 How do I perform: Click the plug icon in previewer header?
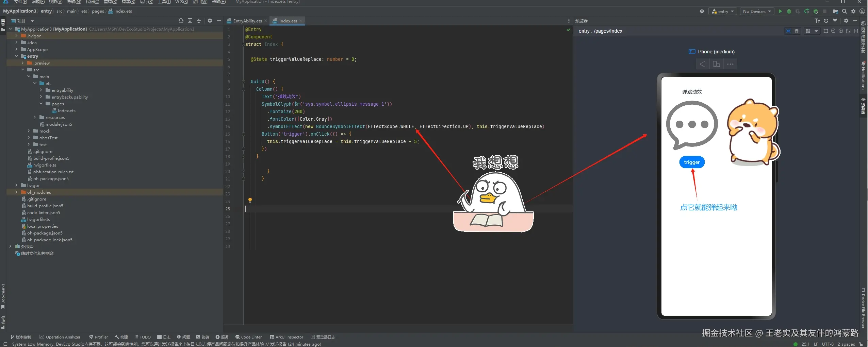(835, 21)
